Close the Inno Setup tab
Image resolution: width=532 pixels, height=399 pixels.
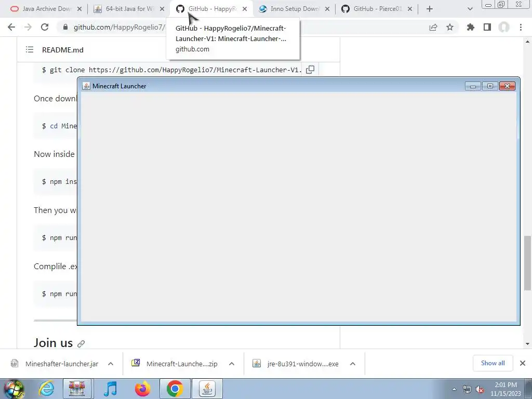tap(327, 9)
